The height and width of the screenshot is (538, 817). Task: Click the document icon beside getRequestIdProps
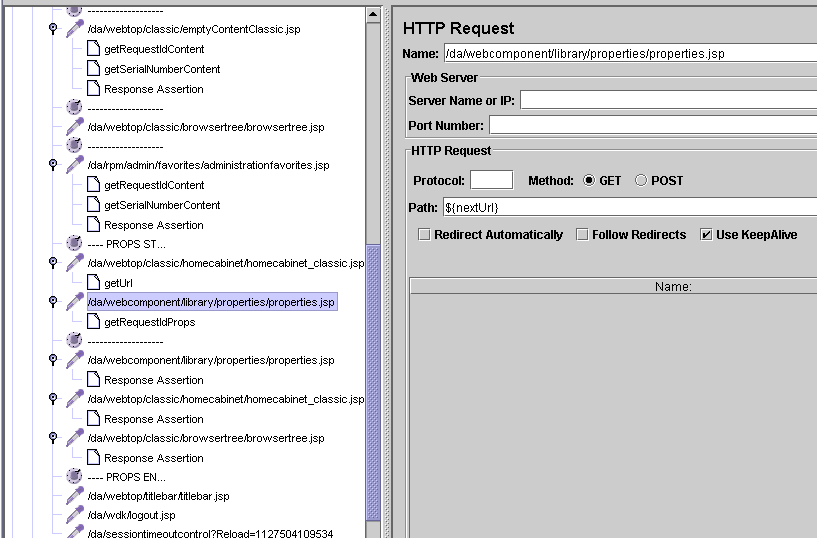click(x=93, y=321)
